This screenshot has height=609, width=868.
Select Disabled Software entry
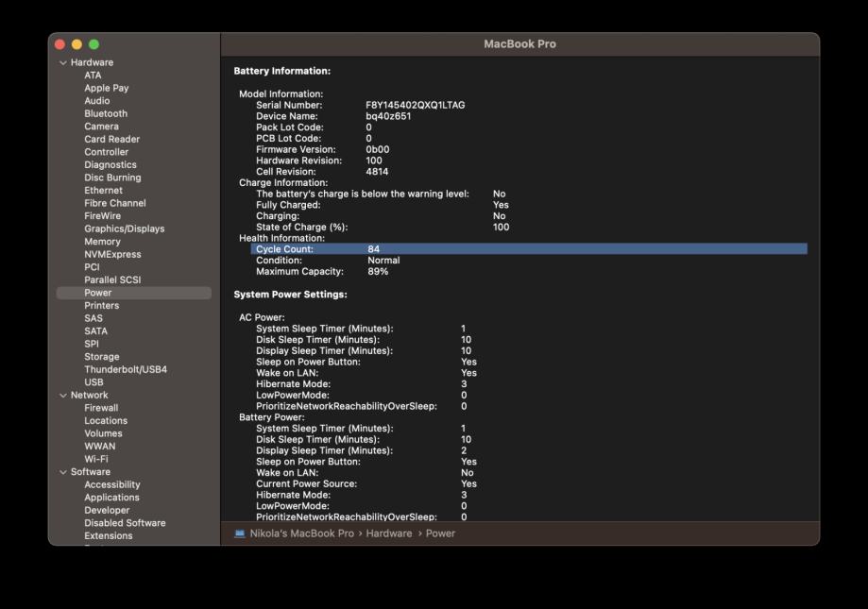[x=125, y=523]
